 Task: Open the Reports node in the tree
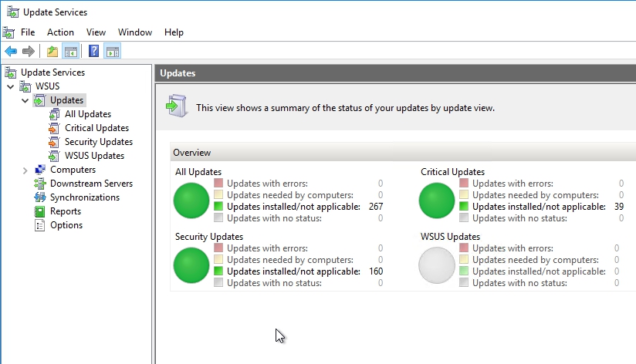[65, 211]
